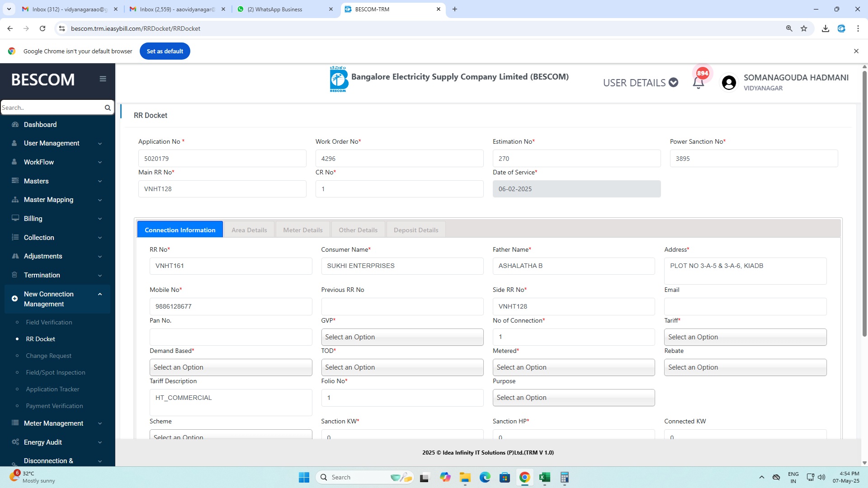Click the Consumer Name input field

click(x=402, y=266)
